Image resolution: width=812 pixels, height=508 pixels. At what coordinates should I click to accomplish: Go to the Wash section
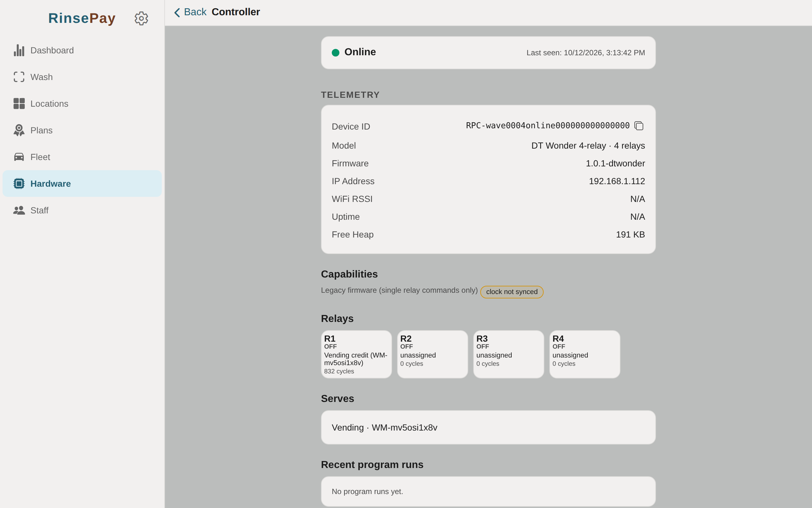point(82,77)
